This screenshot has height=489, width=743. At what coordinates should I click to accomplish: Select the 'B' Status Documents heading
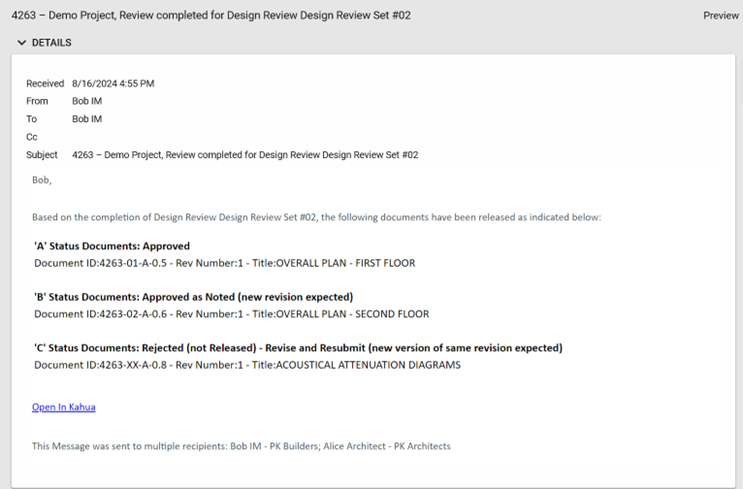pyautogui.click(x=193, y=297)
